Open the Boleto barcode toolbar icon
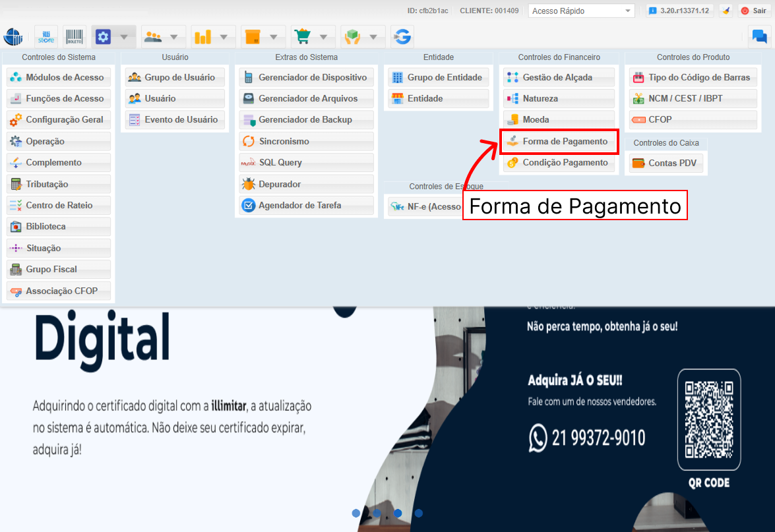This screenshot has height=532, width=775. (75, 36)
